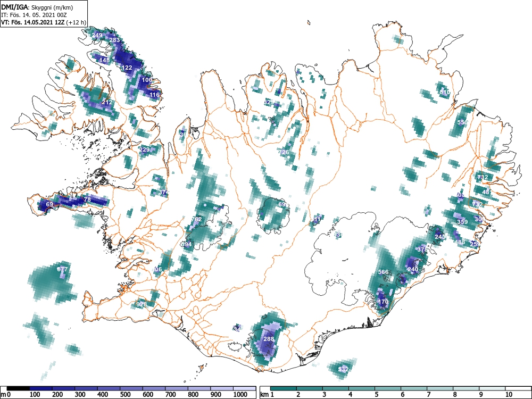Image resolution: width=532 pixels, height=399 pixels.
Task: Click the 677 value over the sea
Action: [x=62, y=269]
